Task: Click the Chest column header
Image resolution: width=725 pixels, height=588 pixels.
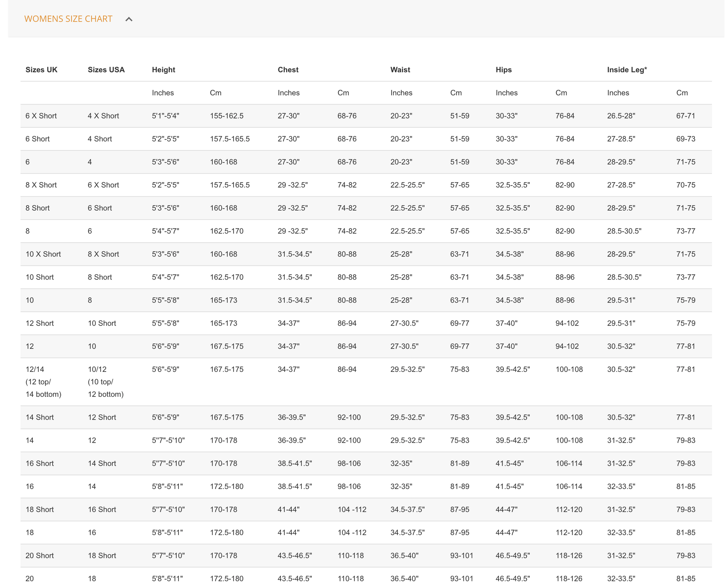Action: click(288, 70)
